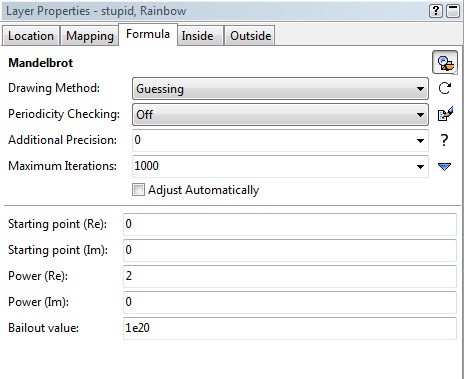Click the title bar collapse button

[x=453, y=11]
